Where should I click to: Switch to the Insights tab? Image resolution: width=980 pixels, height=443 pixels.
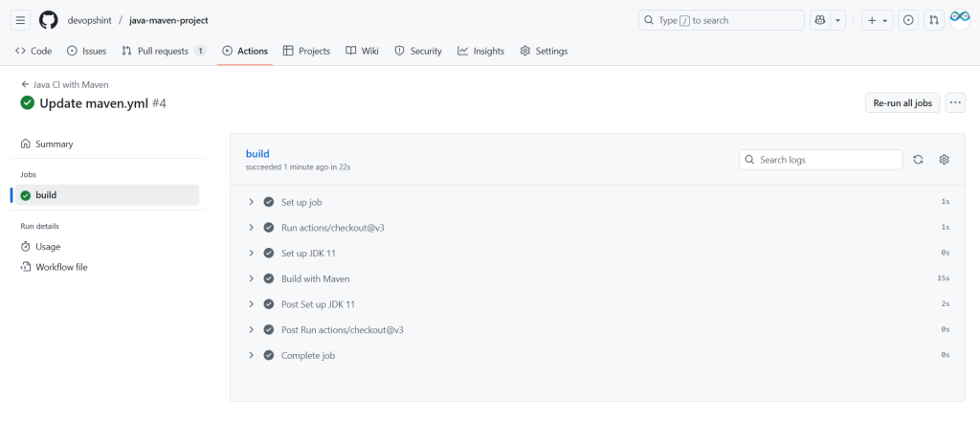480,52
